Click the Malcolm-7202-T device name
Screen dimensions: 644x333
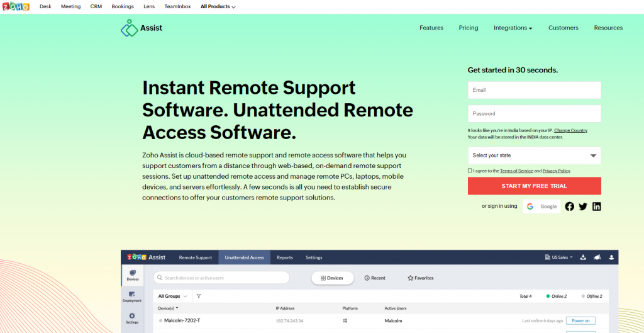click(182, 320)
